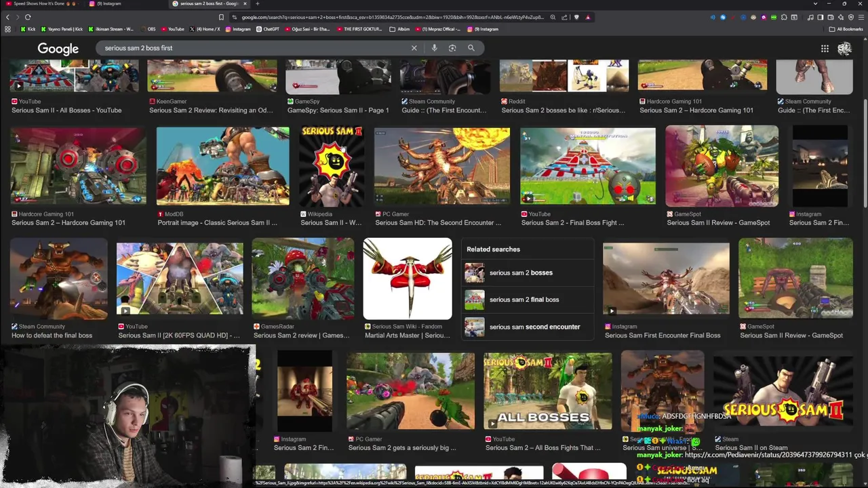
Task: Open Brave Shields lion icon
Action: [576, 17]
